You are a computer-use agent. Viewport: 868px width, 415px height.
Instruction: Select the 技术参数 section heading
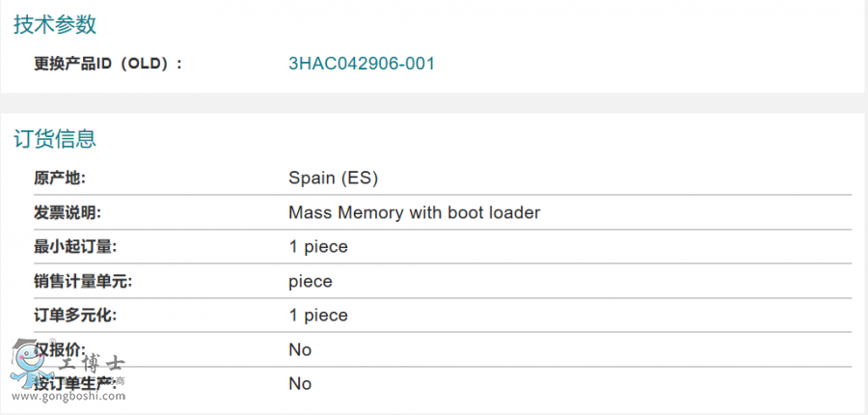[x=55, y=25]
